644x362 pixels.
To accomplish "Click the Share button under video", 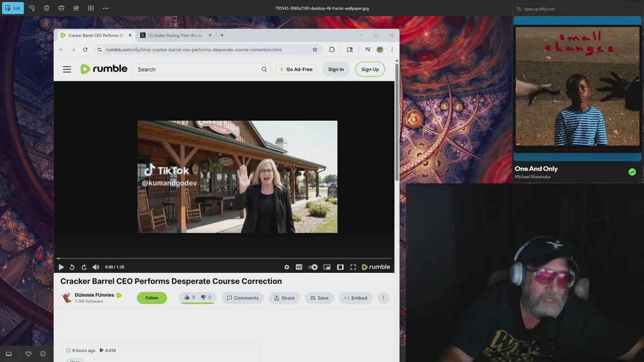I will (x=284, y=298).
